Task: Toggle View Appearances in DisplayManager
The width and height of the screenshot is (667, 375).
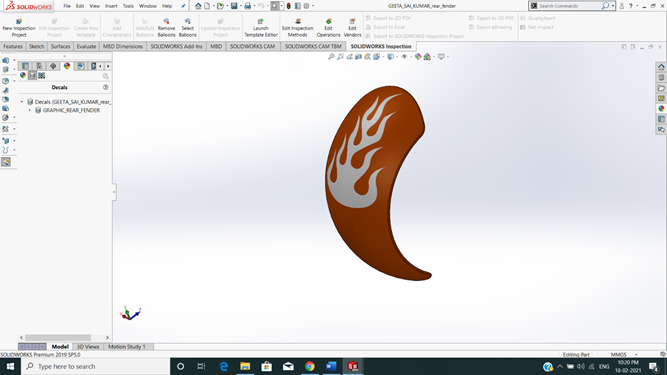Action: pos(23,75)
